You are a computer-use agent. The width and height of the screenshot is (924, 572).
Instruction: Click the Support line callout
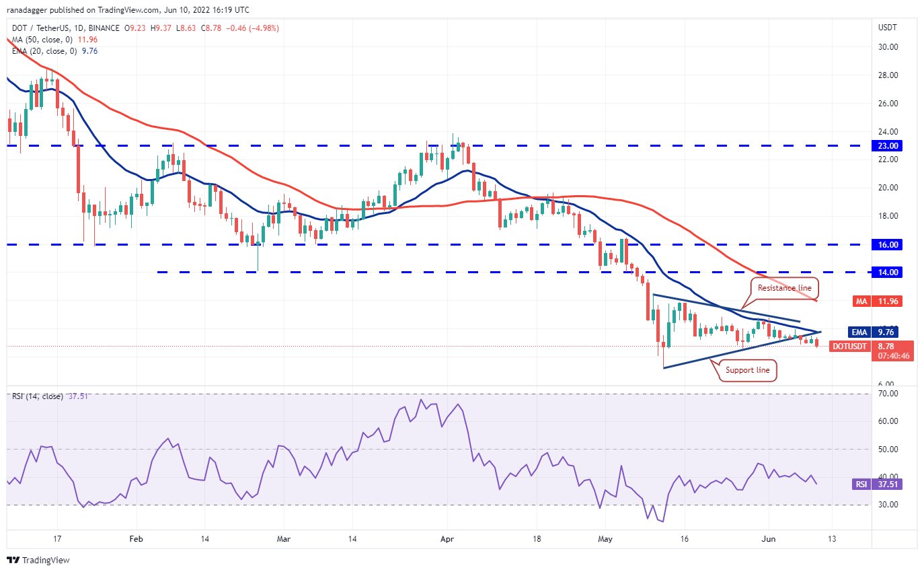click(x=747, y=370)
